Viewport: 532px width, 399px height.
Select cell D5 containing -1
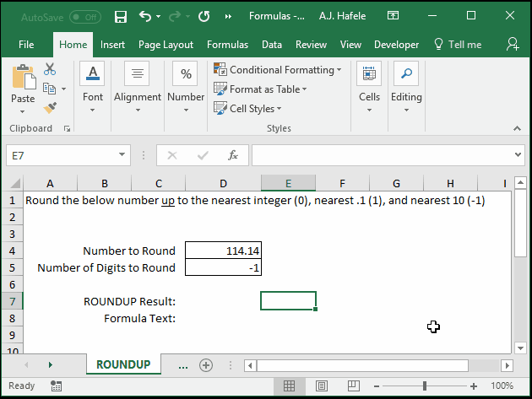point(223,267)
